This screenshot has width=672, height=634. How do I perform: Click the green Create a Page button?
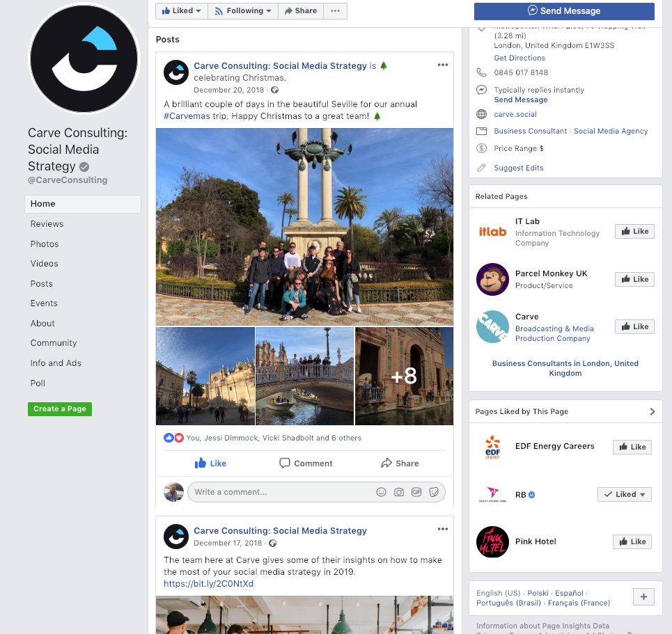pos(60,409)
